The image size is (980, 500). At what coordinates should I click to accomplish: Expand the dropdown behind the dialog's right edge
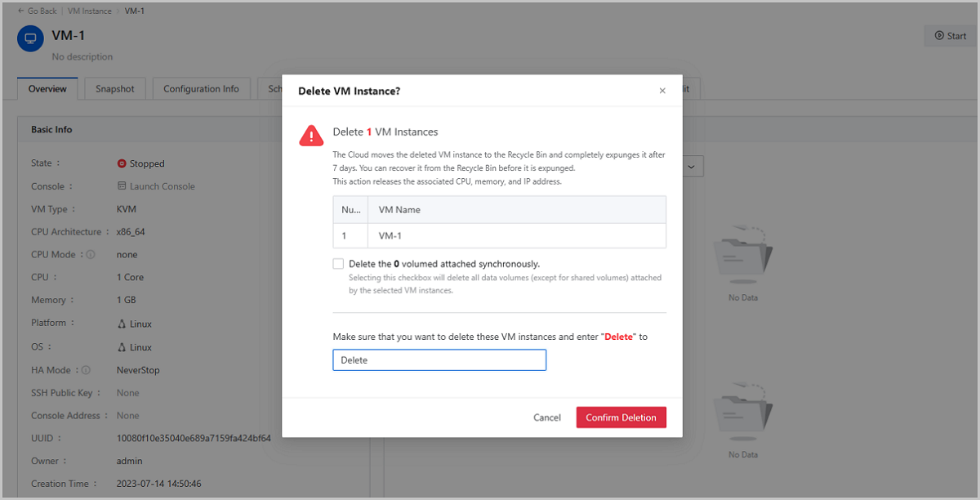[693, 167]
